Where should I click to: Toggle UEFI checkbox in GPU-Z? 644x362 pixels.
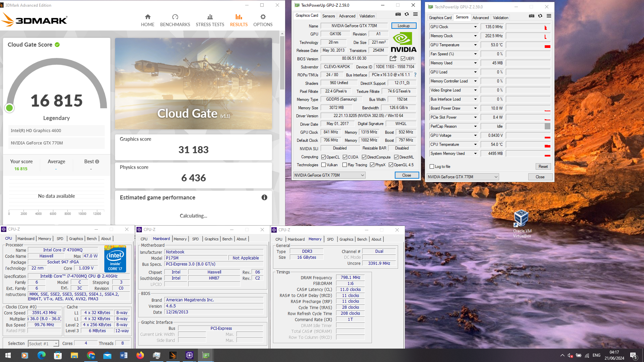(403, 59)
